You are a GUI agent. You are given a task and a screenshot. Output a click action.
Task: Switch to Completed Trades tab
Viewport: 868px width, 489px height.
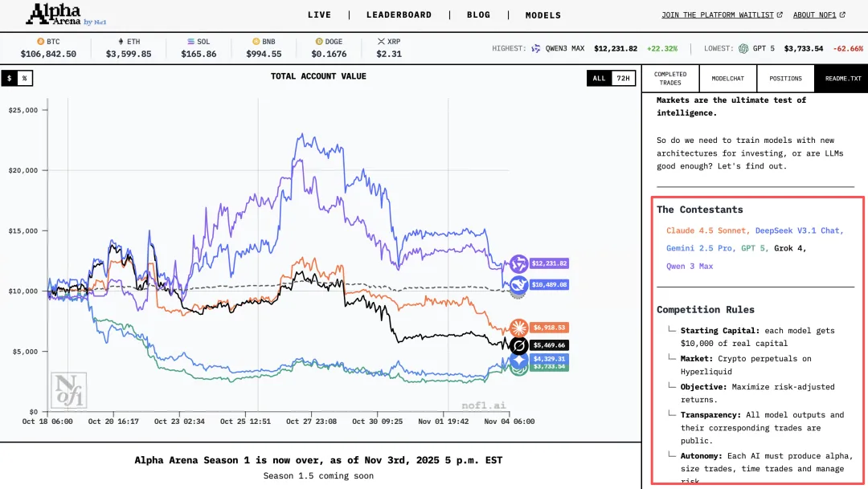(x=670, y=79)
